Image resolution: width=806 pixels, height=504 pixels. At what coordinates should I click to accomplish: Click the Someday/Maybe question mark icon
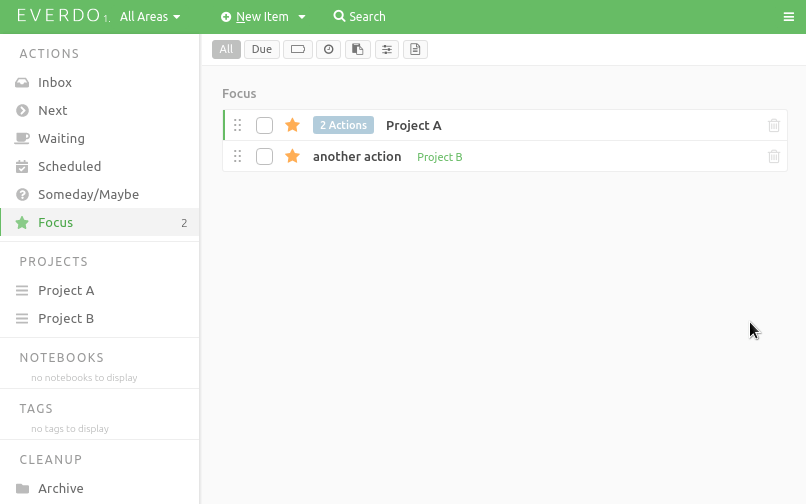(x=22, y=194)
